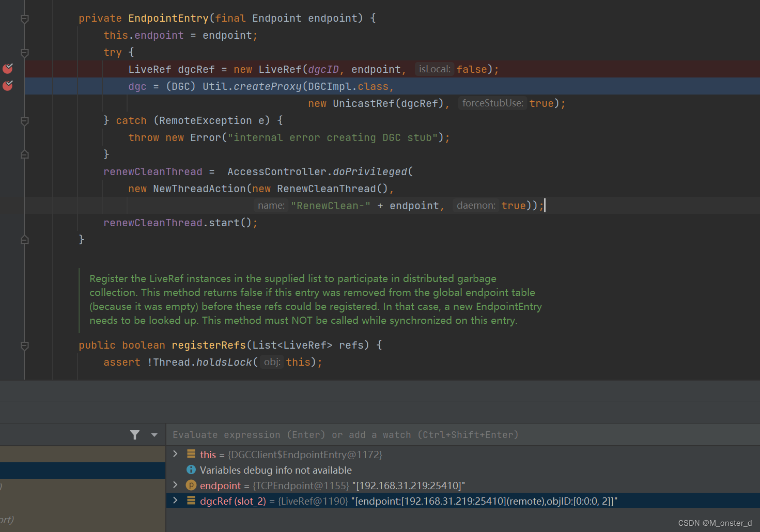760x532 pixels.
Task: Click the info icon for debug info message
Action: (x=191, y=470)
